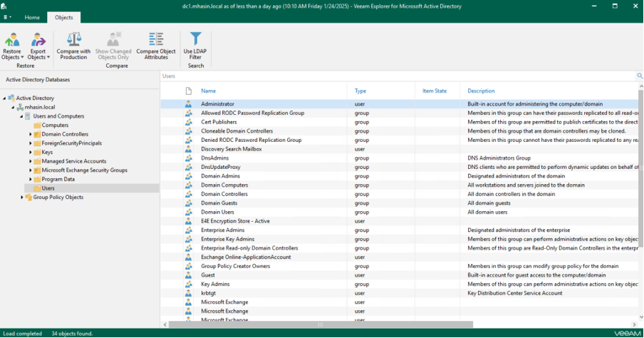Sort by the Name column header
The height and width of the screenshot is (338, 644).
click(x=208, y=91)
